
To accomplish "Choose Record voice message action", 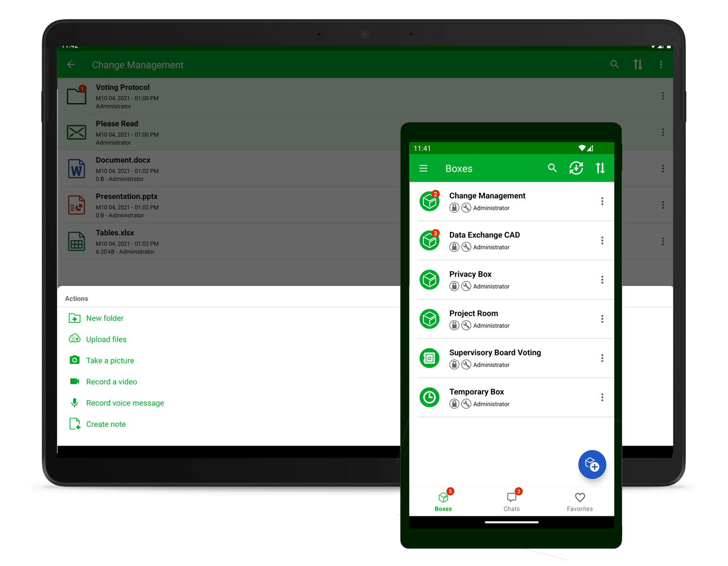I will (116, 403).
